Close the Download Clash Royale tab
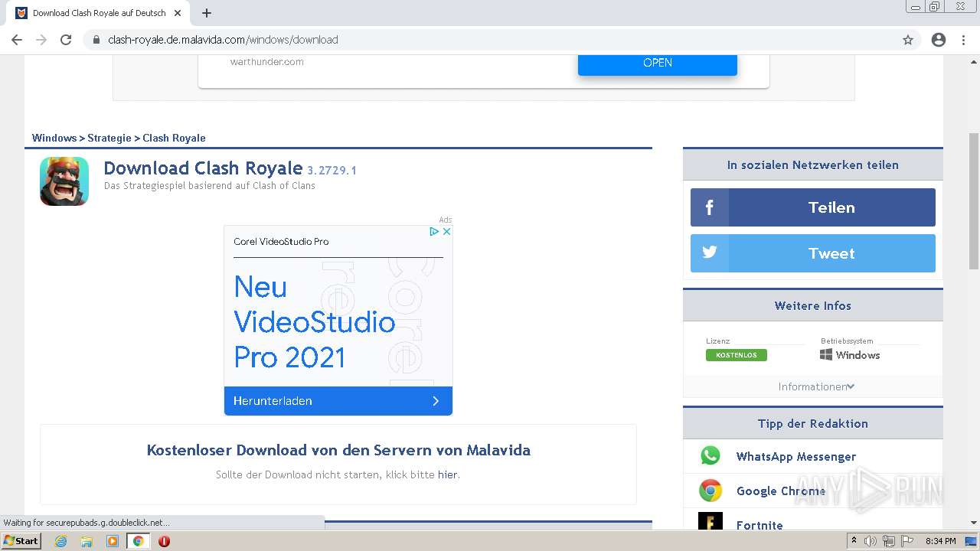This screenshot has height=551, width=980. pyautogui.click(x=178, y=13)
